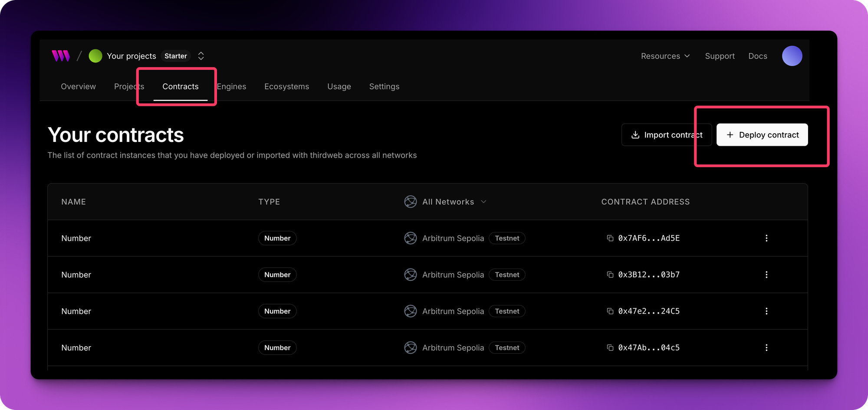Switch to the Ecosystems tab

(x=286, y=86)
